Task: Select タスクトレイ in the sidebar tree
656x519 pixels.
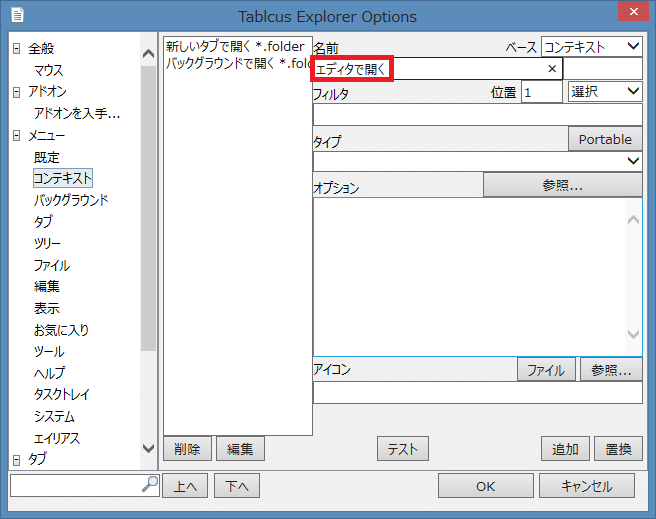Action: [61, 395]
